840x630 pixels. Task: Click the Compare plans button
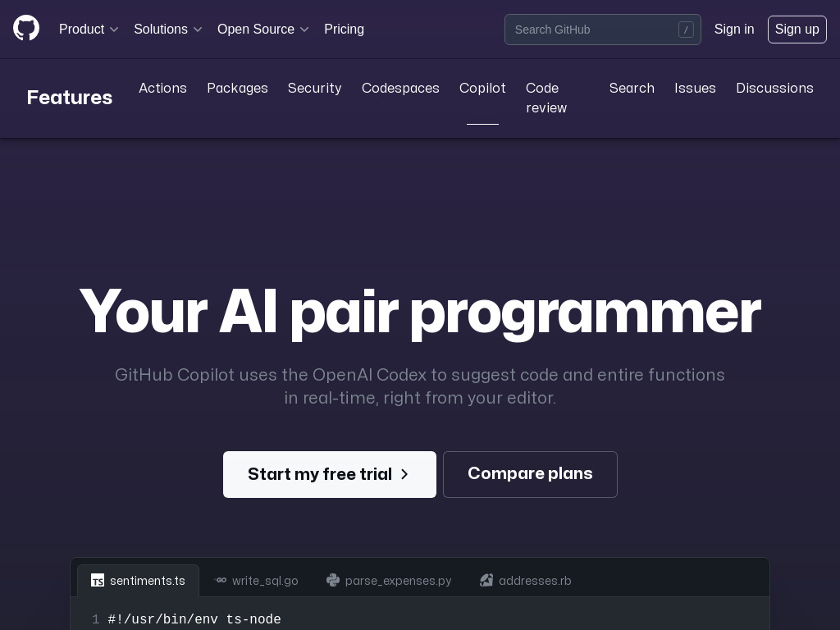[x=530, y=474]
